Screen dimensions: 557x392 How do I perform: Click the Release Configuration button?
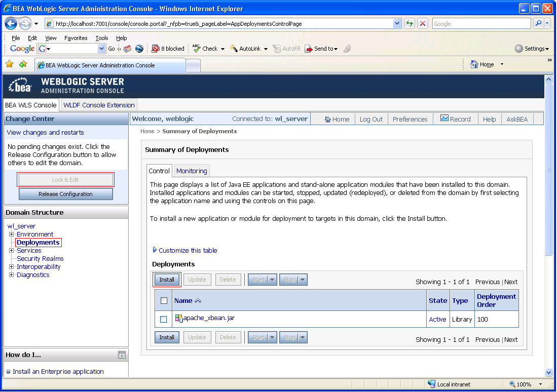[66, 194]
